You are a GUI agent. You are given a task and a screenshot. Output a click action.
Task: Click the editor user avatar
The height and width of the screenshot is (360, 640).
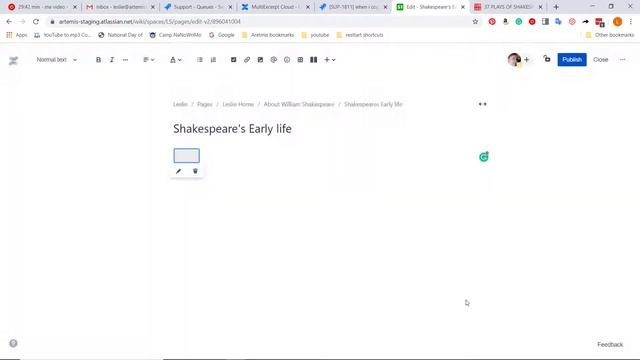(x=514, y=60)
